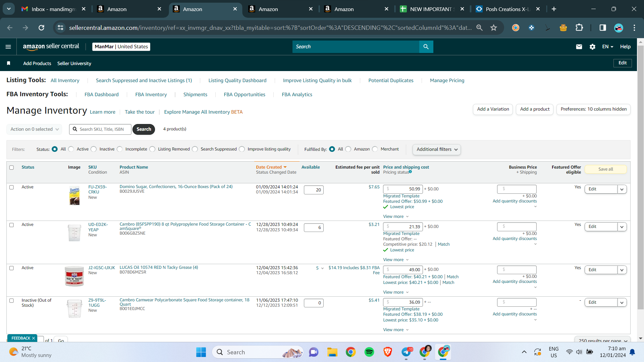The width and height of the screenshot is (644, 362).
Task: Open Domino Sugar Confectioners product link
Action: point(176,187)
